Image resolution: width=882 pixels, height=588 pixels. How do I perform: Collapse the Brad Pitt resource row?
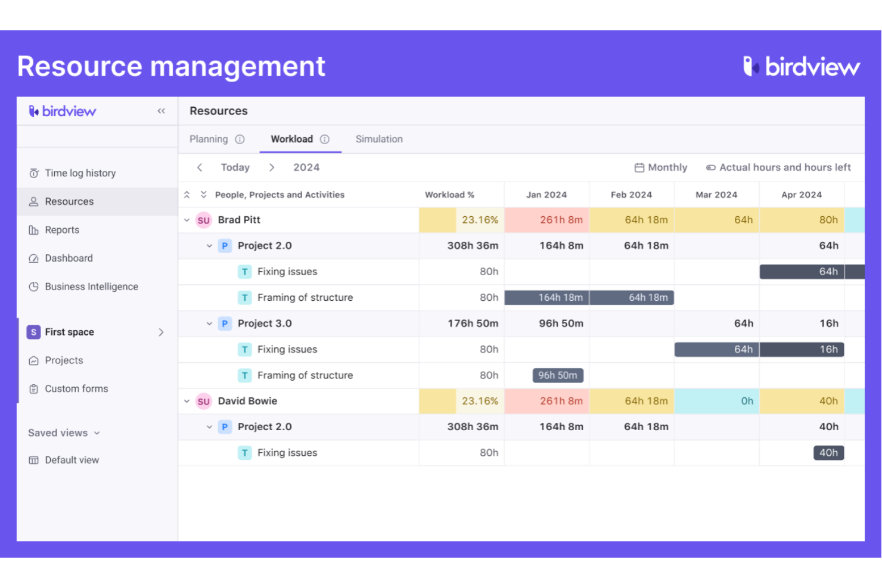point(187,220)
